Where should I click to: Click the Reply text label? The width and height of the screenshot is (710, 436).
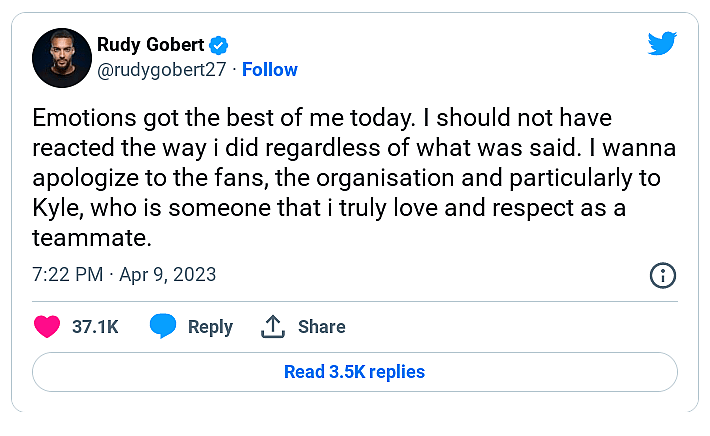[x=210, y=327]
